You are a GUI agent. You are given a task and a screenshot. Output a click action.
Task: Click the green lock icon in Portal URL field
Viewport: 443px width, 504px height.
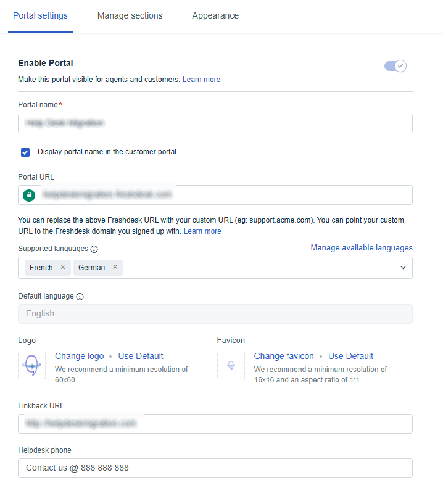[x=28, y=194]
